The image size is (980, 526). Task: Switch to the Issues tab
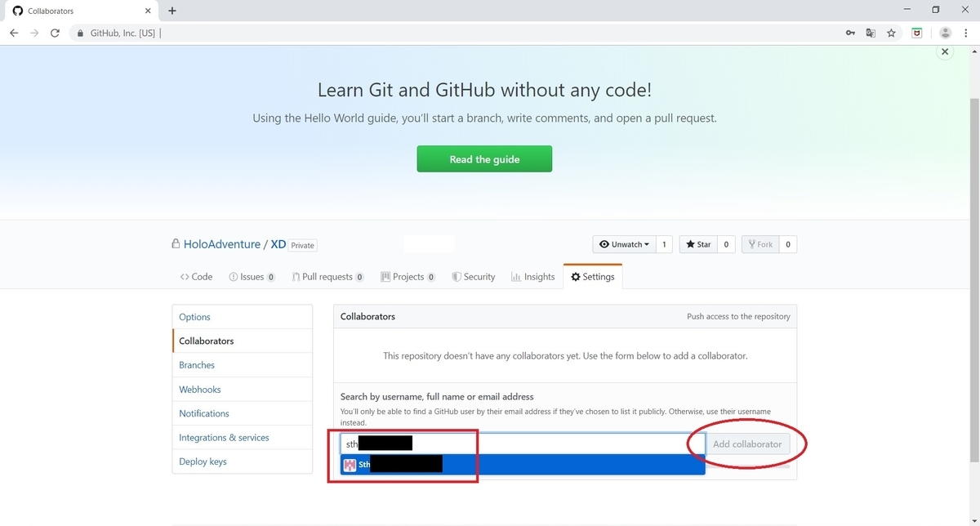pos(252,277)
